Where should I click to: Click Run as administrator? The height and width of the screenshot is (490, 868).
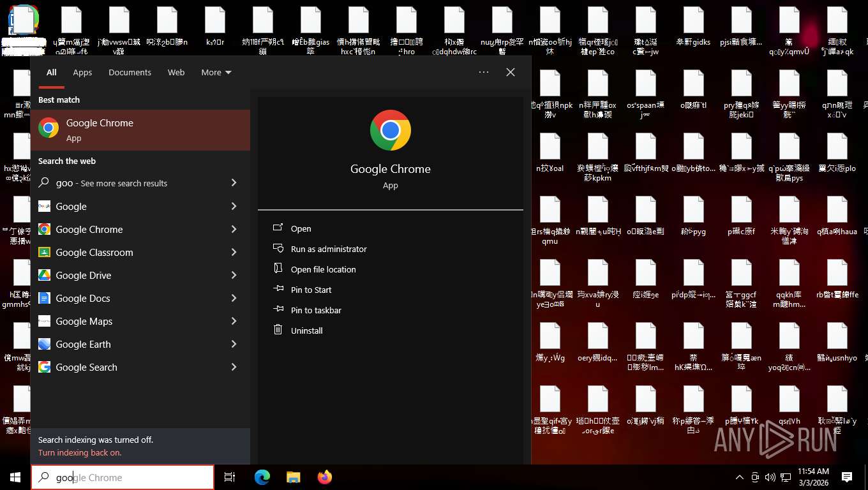[329, 249]
